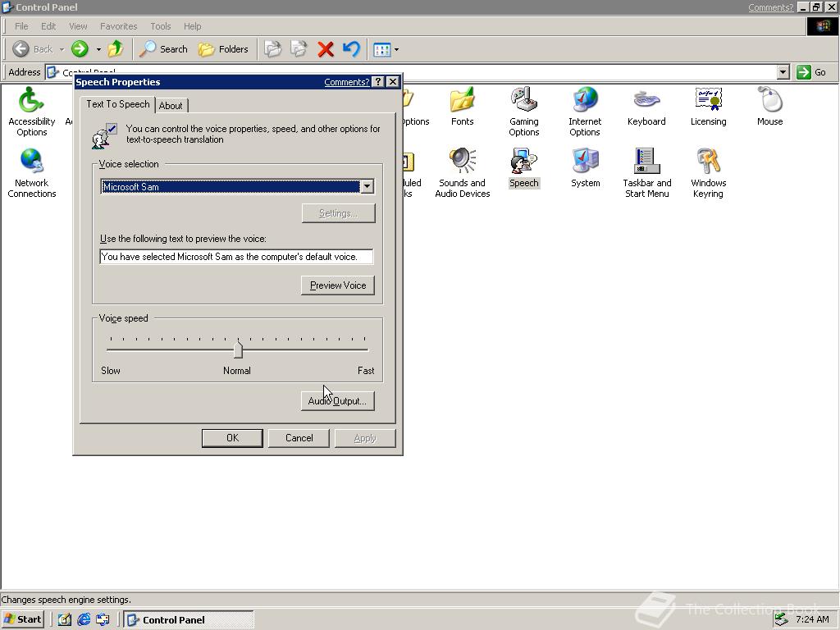Click the network tray icon

pyautogui.click(x=781, y=619)
